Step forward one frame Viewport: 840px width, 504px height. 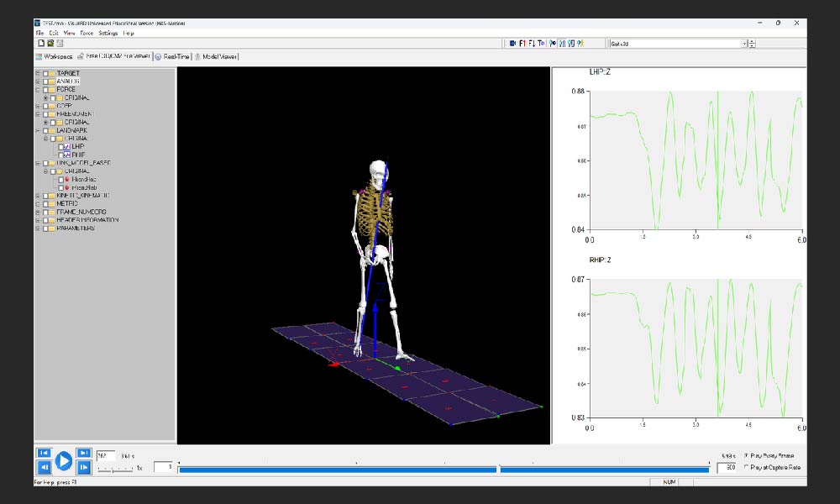(84, 467)
